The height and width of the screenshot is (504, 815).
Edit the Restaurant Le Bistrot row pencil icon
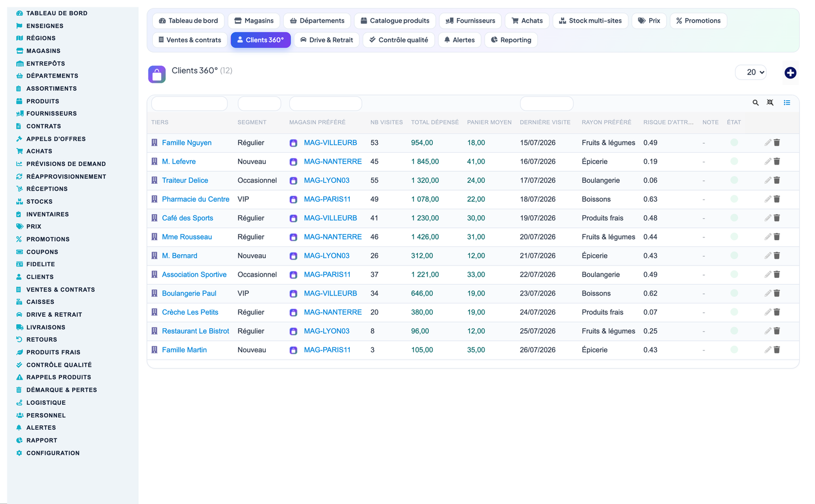(768, 331)
